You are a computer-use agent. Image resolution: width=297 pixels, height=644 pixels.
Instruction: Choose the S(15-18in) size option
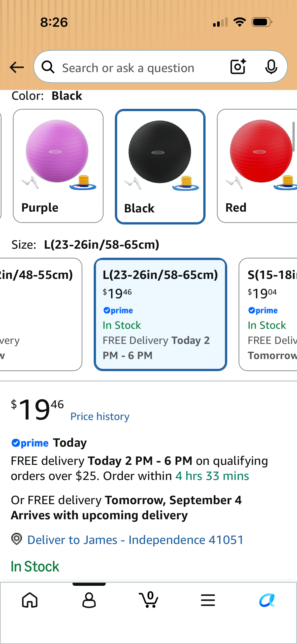(x=268, y=314)
